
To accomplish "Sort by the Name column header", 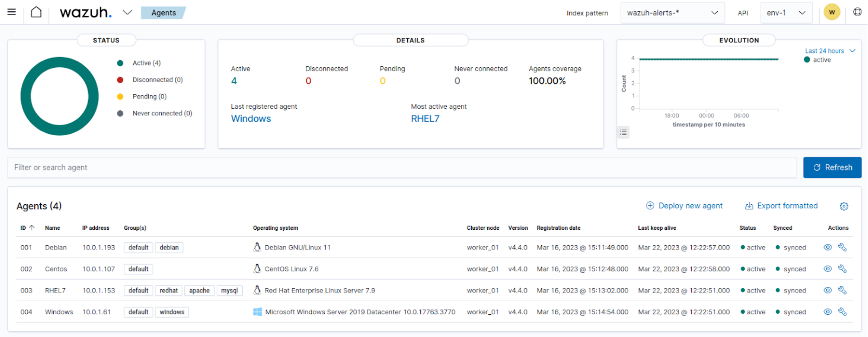I will tap(52, 228).
